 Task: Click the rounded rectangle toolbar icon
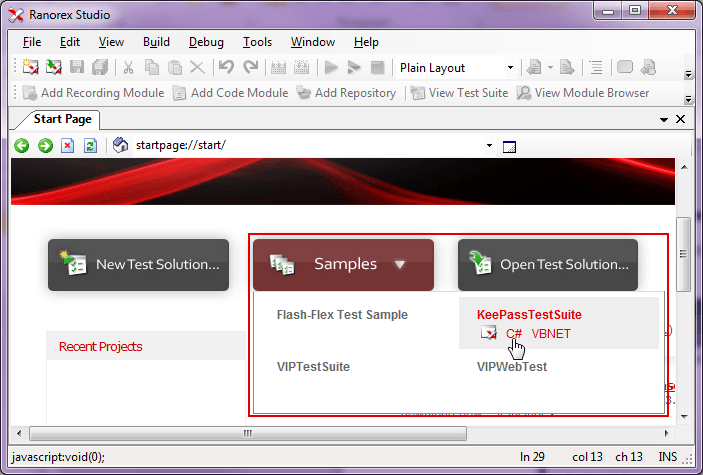[x=625, y=67]
